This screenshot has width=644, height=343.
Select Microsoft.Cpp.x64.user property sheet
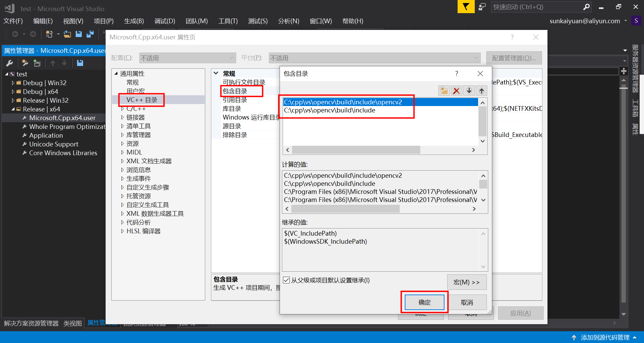(x=62, y=118)
